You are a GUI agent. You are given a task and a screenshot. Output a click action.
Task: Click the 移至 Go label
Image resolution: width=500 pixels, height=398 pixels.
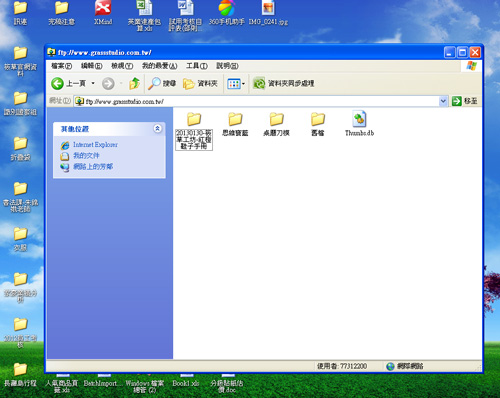pyautogui.click(x=471, y=101)
